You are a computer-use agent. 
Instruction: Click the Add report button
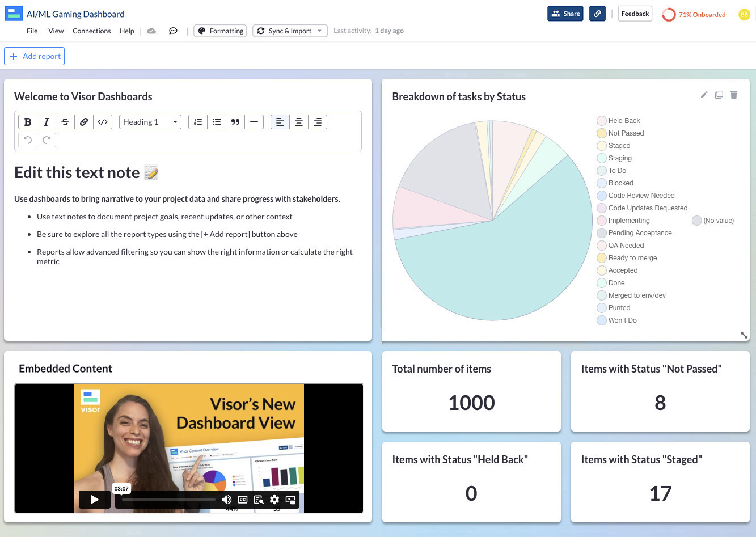point(34,56)
